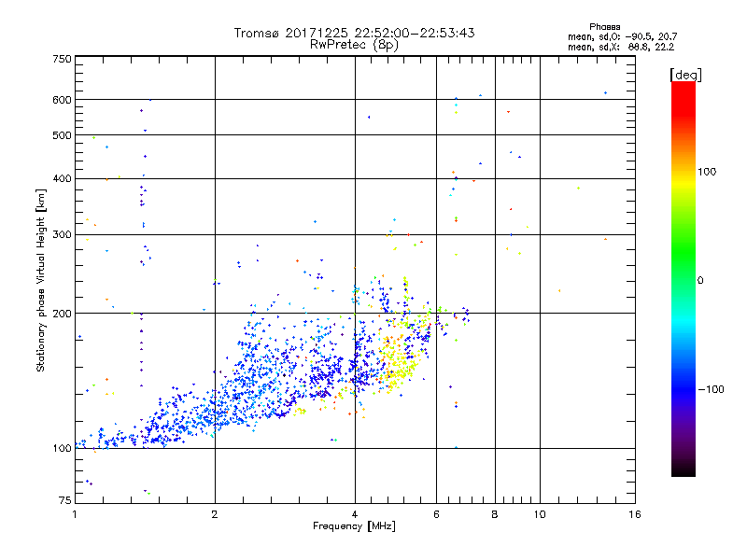
Task: Click the '300' y-axis tick label
Action: coord(62,235)
